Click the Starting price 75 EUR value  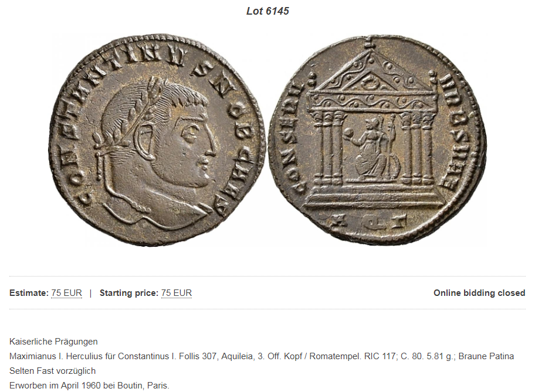177,293
